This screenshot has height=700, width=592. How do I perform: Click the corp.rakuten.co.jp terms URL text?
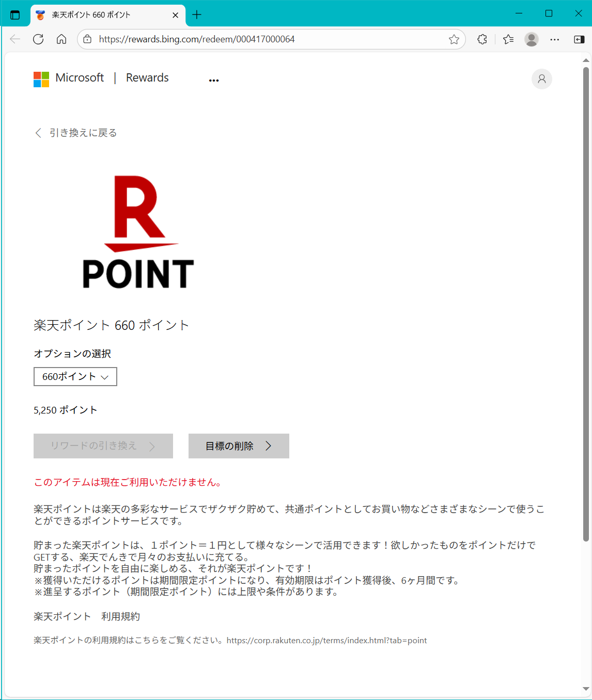[x=327, y=641]
